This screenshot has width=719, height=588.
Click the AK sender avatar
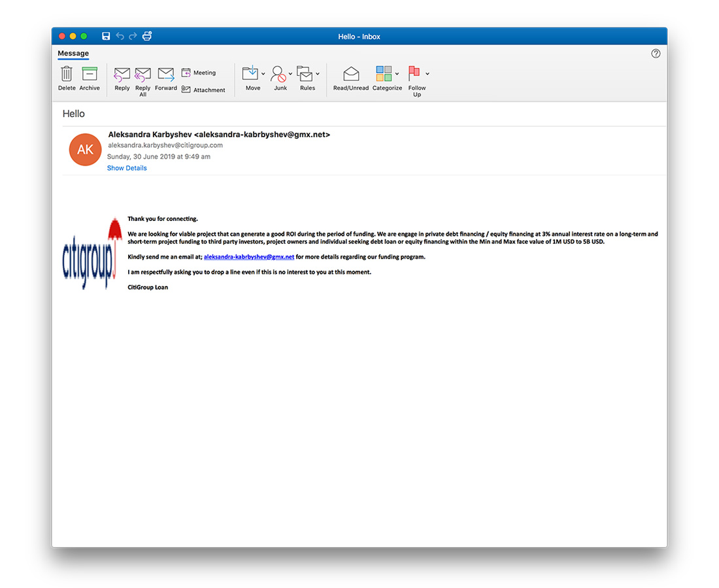pyautogui.click(x=85, y=150)
